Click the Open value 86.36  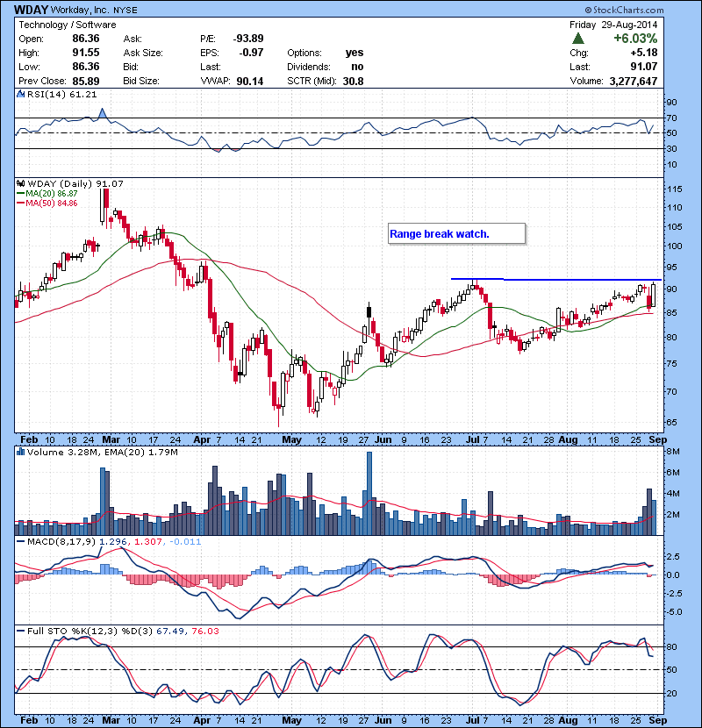tap(86, 39)
